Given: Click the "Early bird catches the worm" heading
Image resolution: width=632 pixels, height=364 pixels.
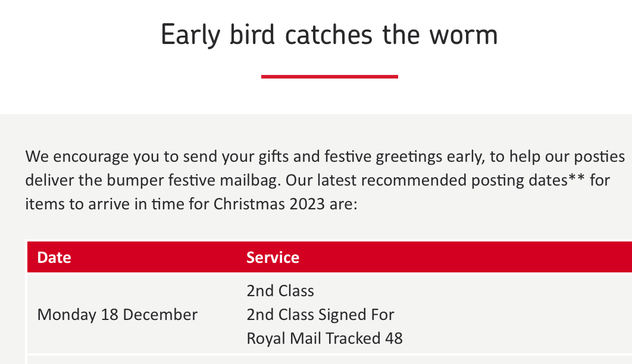Looking at the screenshot, I should click(329, 34).
